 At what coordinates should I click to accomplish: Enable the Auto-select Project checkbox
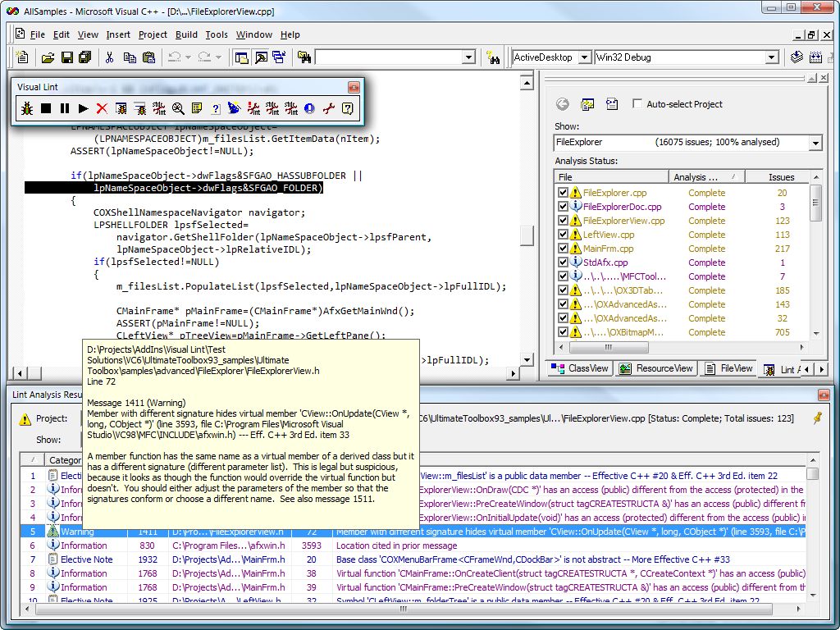637,104
